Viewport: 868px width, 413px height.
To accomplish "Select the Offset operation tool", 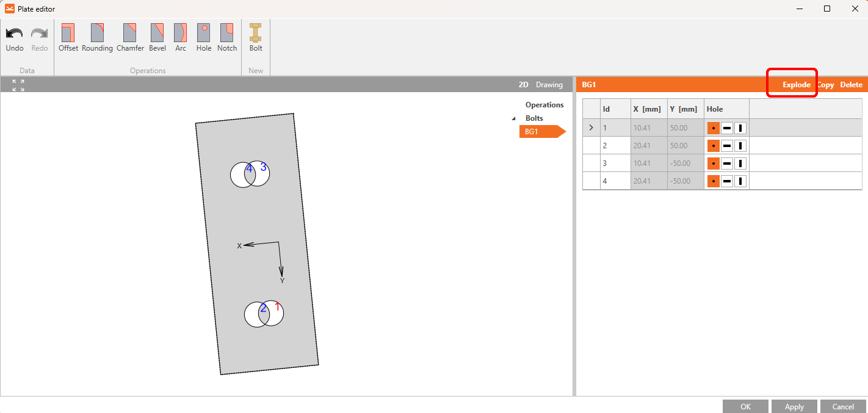I will (68, 37).
